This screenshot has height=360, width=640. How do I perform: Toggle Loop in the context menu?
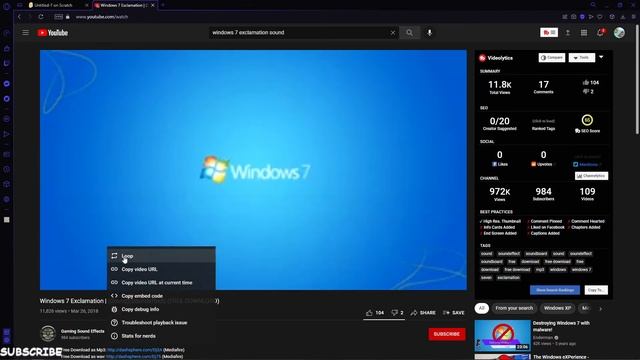click(x=161, y=256)
